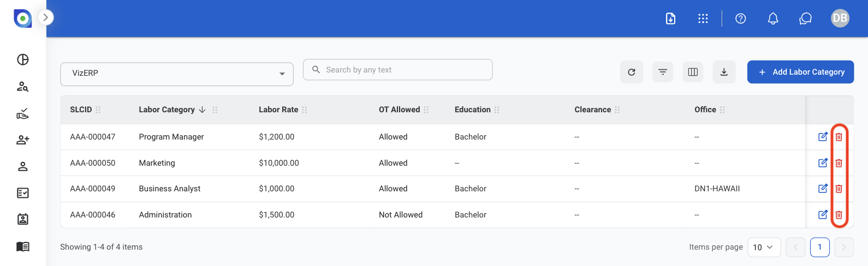Open the chat messages icon
868x266 pixels.
pyautogui.click(x=805, y=19)
